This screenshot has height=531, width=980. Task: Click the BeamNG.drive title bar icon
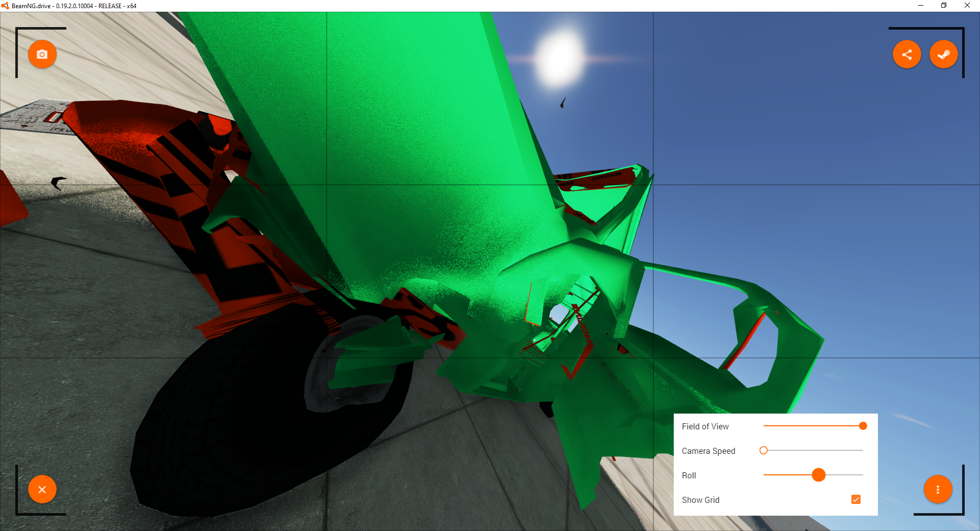coord(5,6)
